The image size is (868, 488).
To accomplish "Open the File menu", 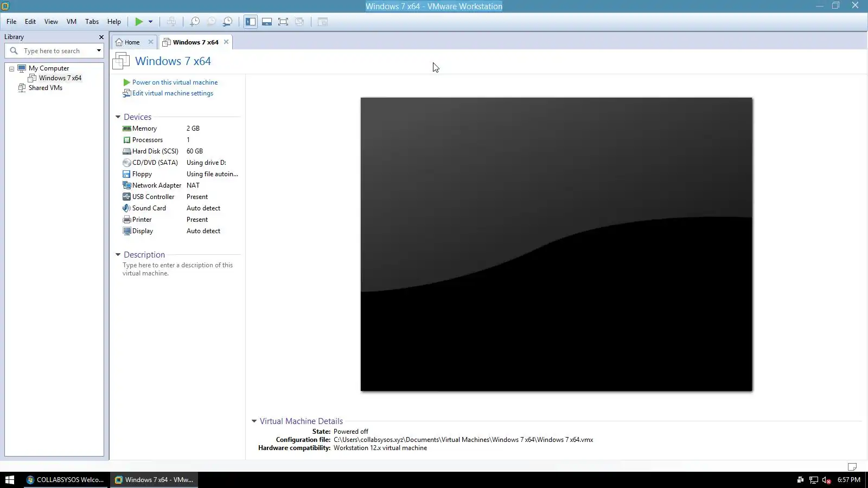I will 11,22.
